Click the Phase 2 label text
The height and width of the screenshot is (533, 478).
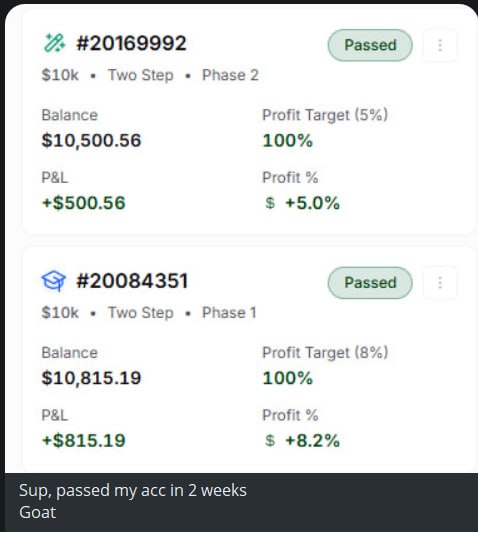[231, 75]
